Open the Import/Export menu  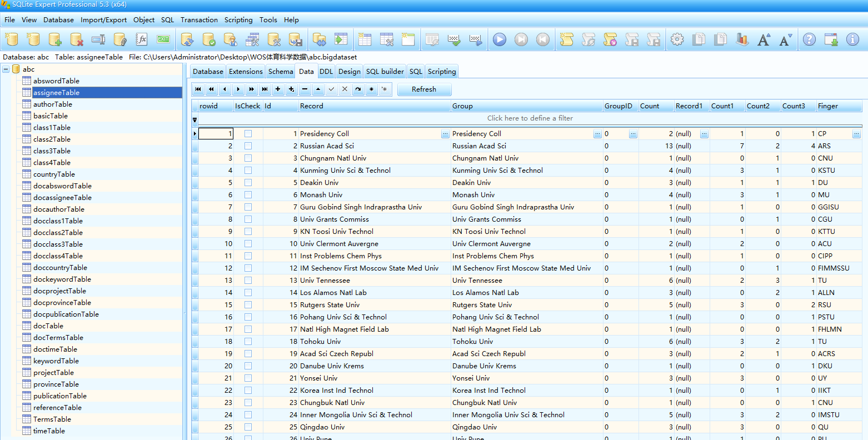point(103,20)
